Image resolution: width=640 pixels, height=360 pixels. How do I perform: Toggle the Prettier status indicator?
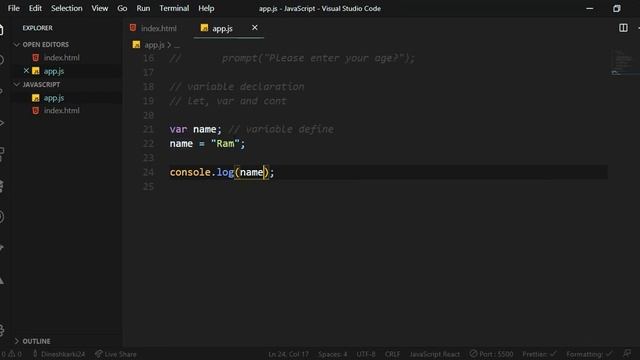point(539,354)
